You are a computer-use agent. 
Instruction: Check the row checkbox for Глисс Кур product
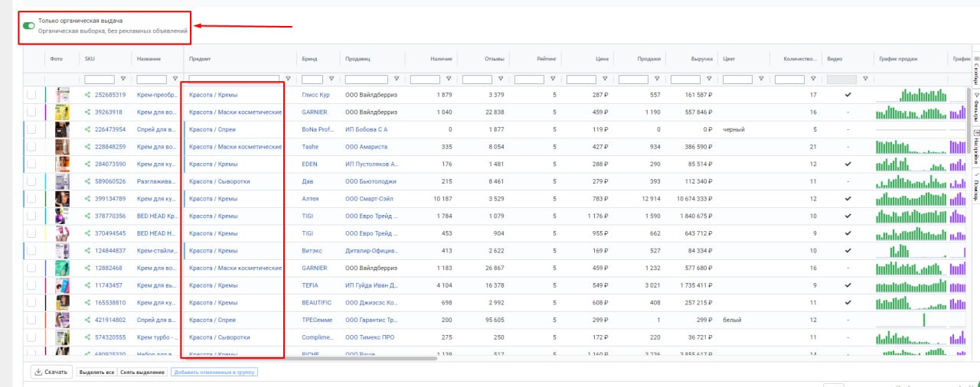[x=31, y=95]
